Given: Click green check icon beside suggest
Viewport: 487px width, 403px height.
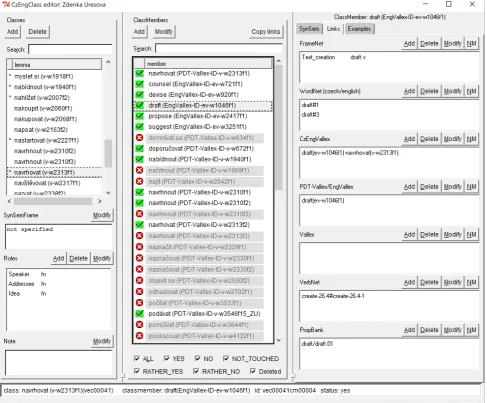Looking at the screenshot, I should (139, 127).
